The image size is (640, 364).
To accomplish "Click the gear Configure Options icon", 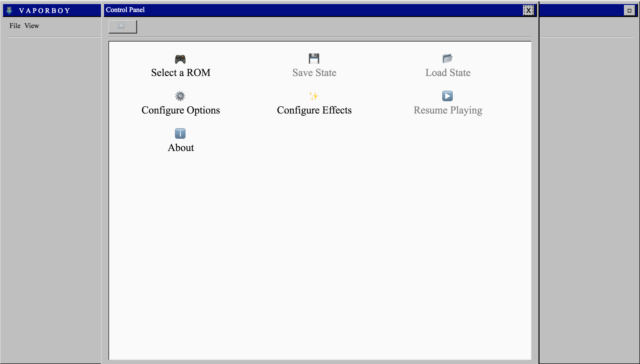I will tap(180, 96).
